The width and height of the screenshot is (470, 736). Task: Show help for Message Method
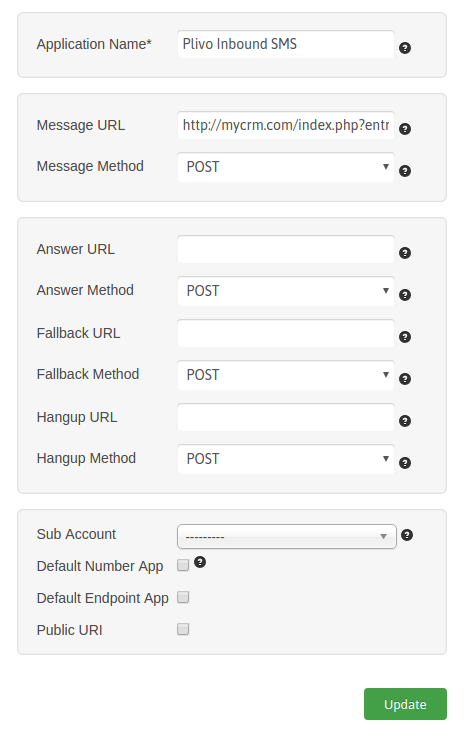[405, 171]
